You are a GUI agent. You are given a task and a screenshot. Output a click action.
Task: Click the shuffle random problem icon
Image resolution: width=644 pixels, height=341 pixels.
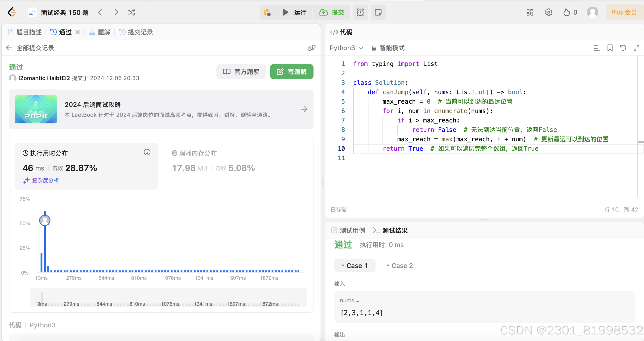point(132,12)
